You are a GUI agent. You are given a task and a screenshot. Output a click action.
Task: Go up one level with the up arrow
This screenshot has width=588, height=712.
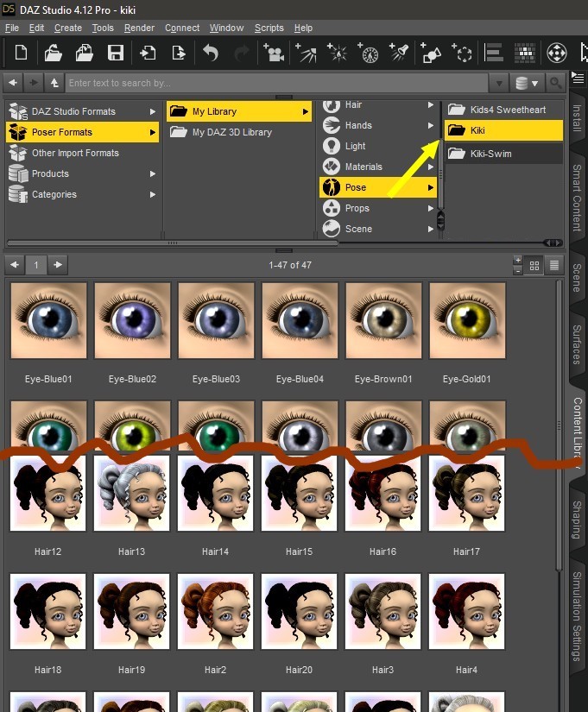54,83
